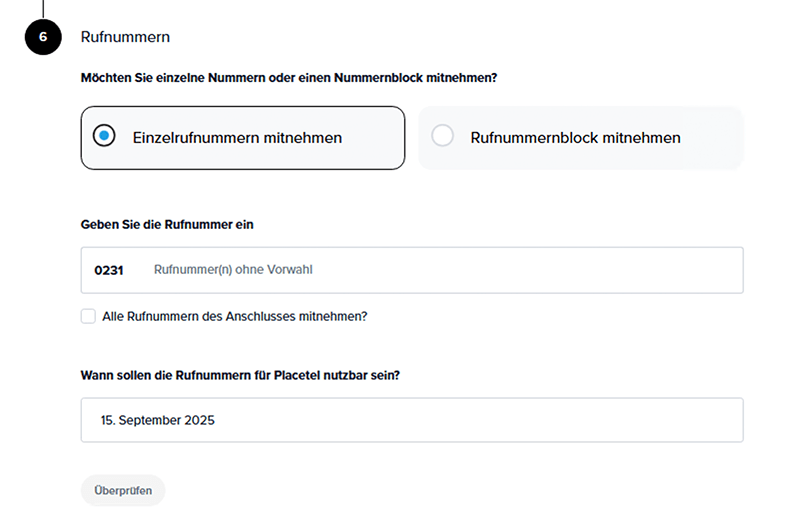Click the step 6 circle indicator
Viewport: 792px width, 527px height.
(43, 37)
